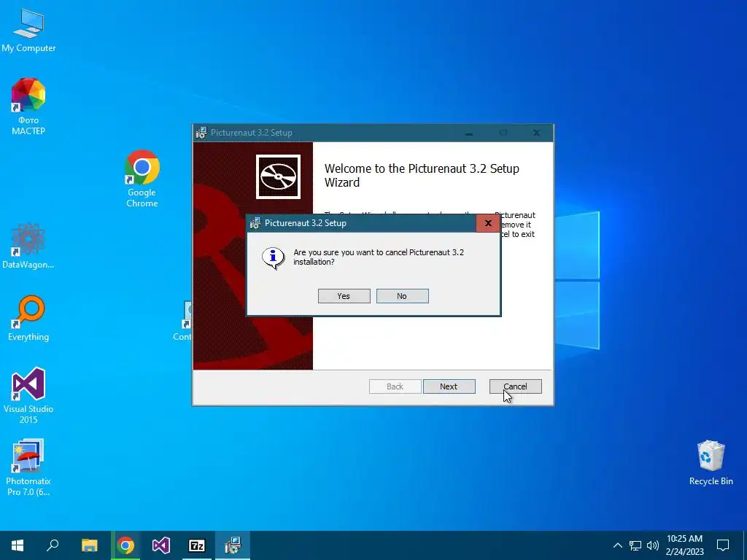Open 7-Zip from the taskbar
Image resolution: width=747 pixels, height=560 pixels.
[197, 545]
